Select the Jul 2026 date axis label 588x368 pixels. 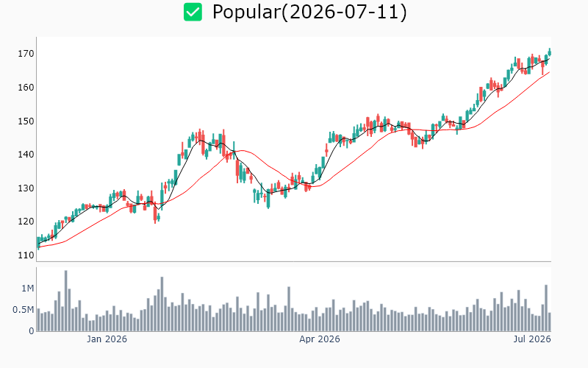pos(532,339)
